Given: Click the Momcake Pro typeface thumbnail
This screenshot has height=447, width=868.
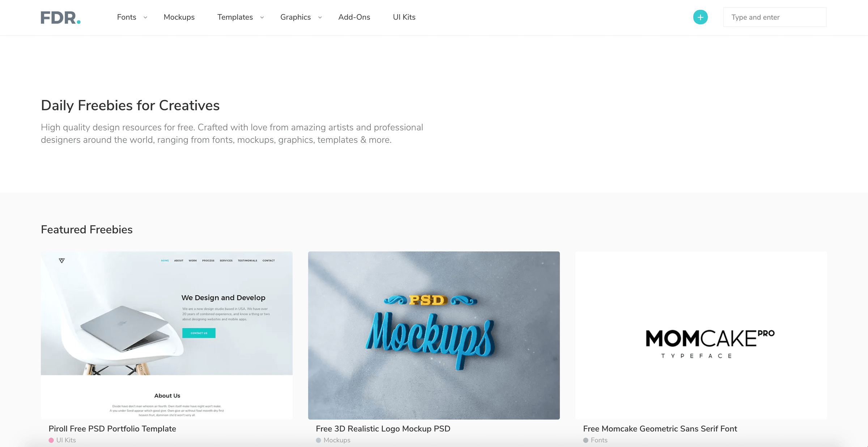Looking at the screenshot, I should pyautogui.click(x=701, y=335).
